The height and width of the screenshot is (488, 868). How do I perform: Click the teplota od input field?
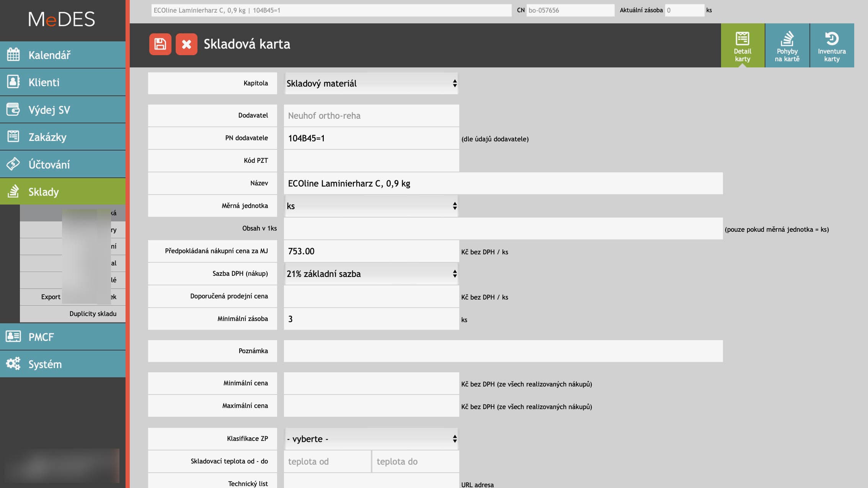(x=327, y=462)
